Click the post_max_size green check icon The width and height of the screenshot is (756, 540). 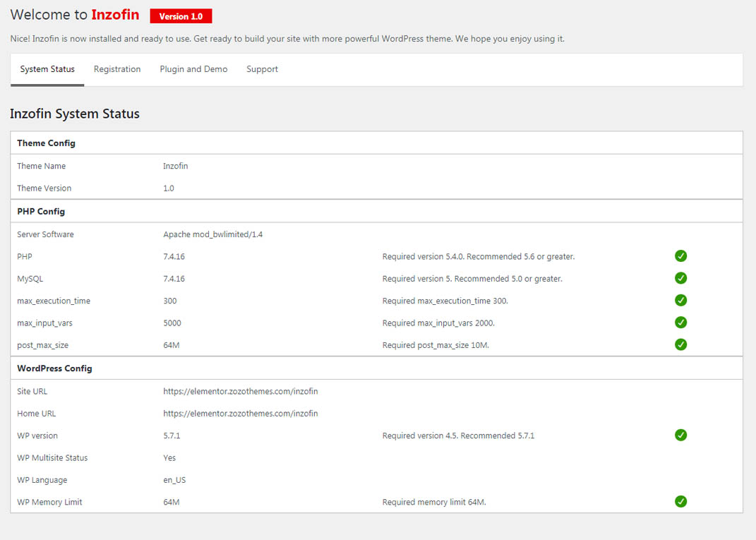tap(680, 345)
